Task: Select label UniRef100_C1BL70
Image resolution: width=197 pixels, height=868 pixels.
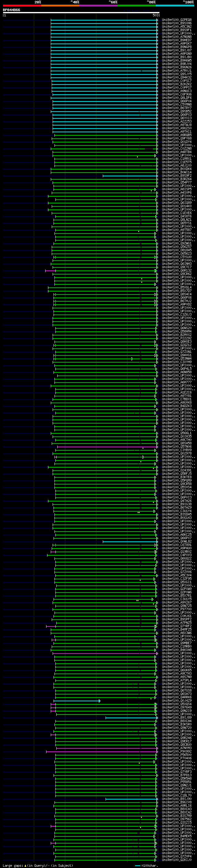Action: coord(177,796)
